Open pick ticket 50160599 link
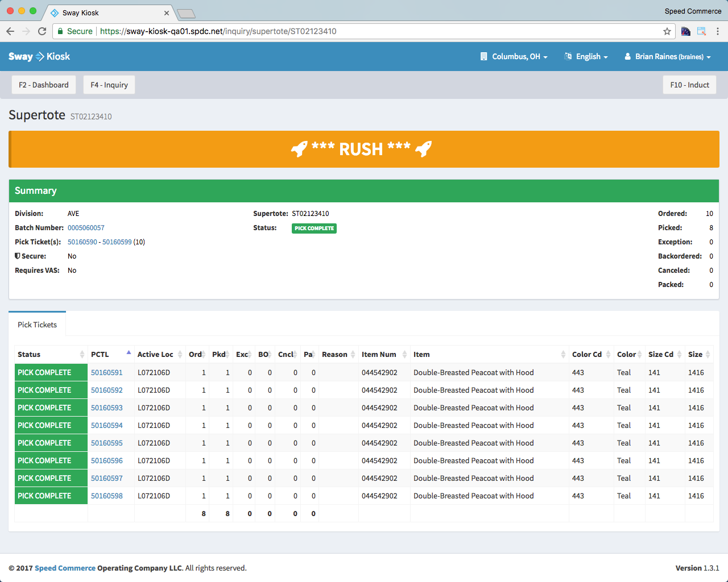The width and height of the screenshot is (728, 582). tap(117, 242)
